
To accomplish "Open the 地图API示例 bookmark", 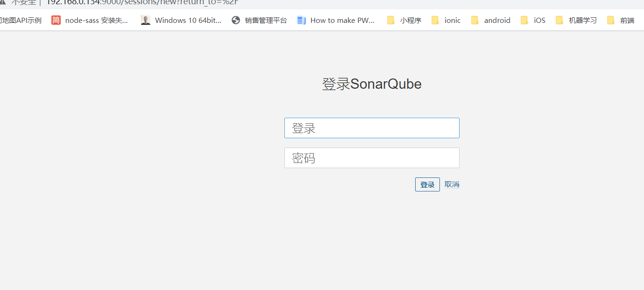I will (21, 20).
